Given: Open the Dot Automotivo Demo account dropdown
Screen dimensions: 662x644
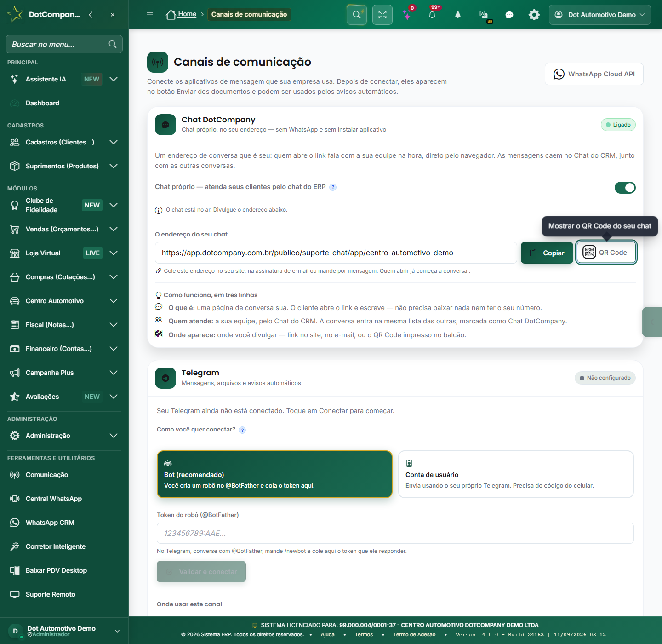Looking at the screenshot, I should point(599,15).
